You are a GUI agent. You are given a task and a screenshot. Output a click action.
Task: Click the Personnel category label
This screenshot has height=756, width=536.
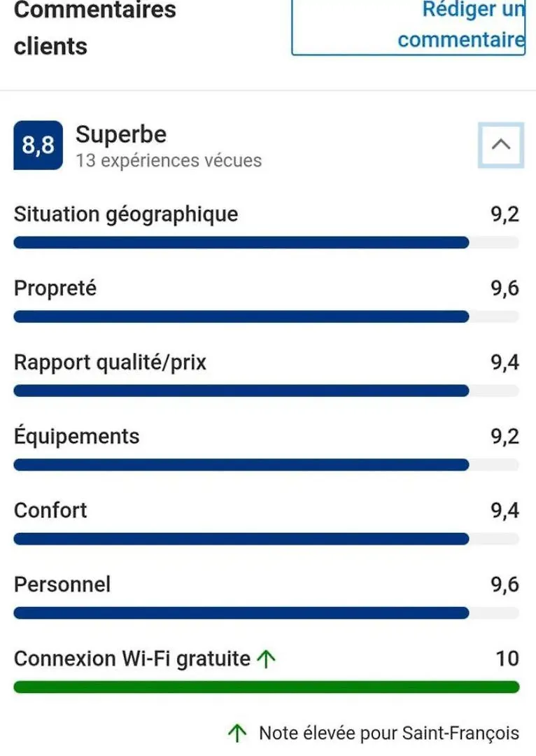point(62,584)
